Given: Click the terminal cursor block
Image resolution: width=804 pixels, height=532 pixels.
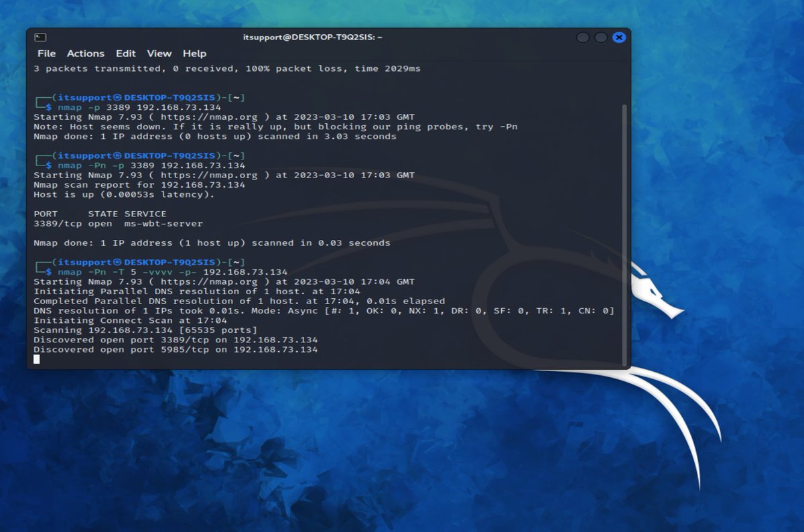Looking at the screenshot, I should [x=37, y=360].
